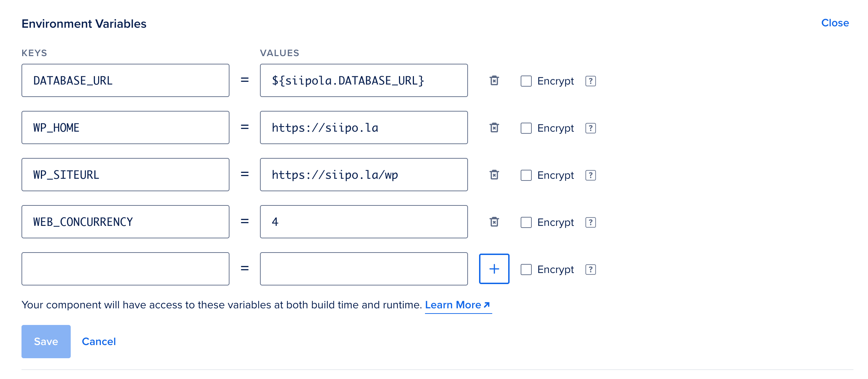Image resolution: width=868 pixels, height=379 pixels.
Task: Click the Save button
Action: click(x=46, y=342)
